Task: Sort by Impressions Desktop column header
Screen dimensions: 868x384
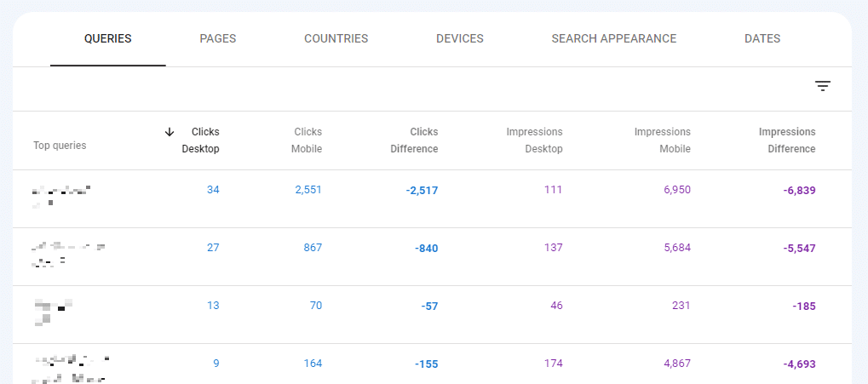Action: [x=534, y=140]
